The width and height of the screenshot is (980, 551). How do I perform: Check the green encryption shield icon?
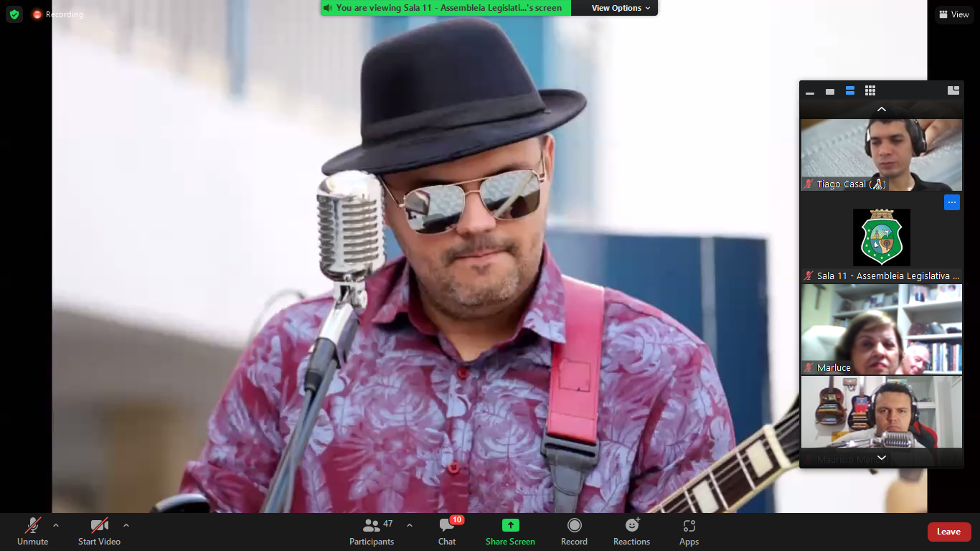pos(14,14)
